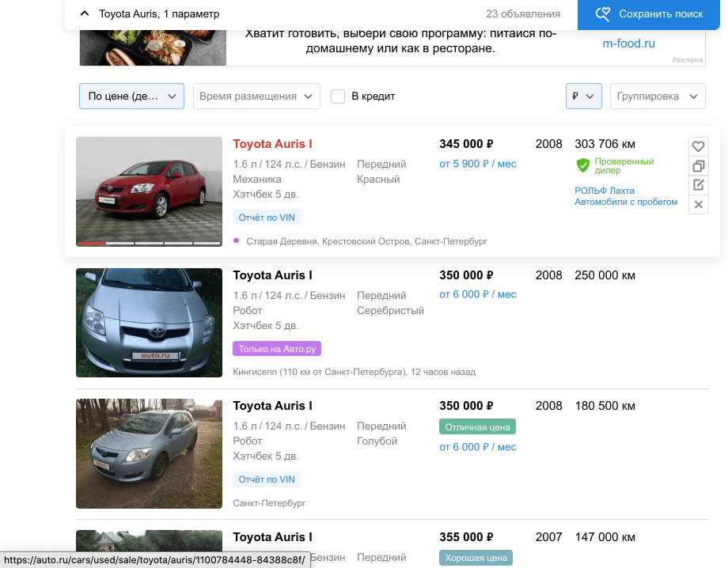
Task: Click the purple metro dot near Старая Деревня
Action: click(237, 240)
